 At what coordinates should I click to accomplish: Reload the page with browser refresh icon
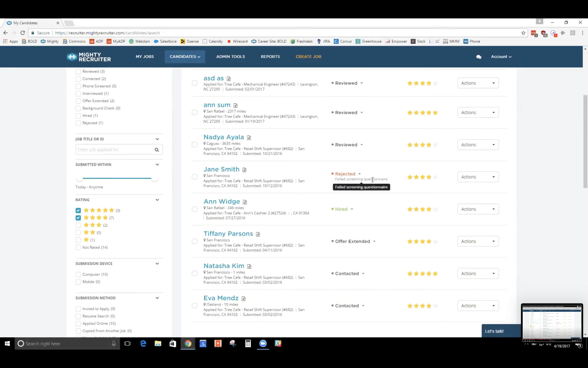pos(23,33)
